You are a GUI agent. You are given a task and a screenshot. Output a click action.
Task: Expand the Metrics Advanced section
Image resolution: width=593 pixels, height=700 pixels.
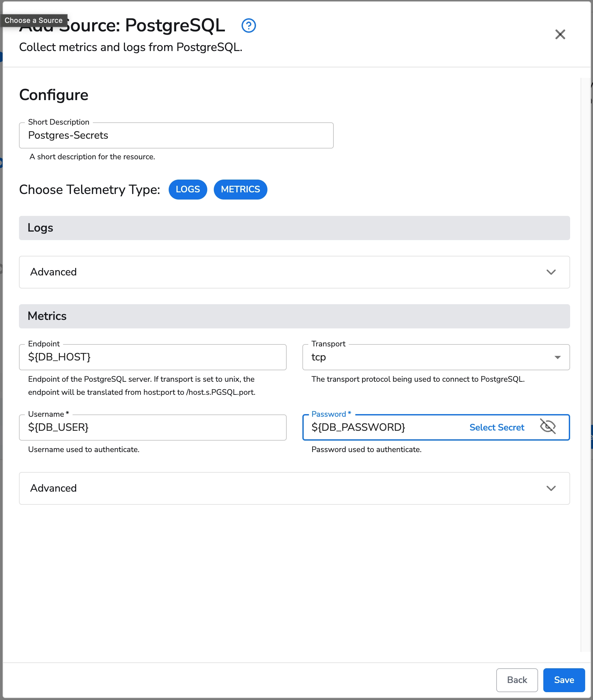coord(294,488)
